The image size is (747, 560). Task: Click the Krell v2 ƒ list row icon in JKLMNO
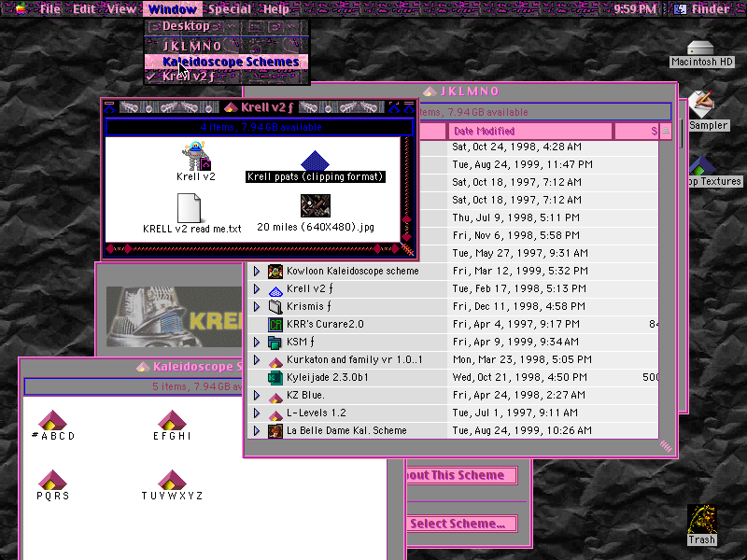tap(275, 289)
